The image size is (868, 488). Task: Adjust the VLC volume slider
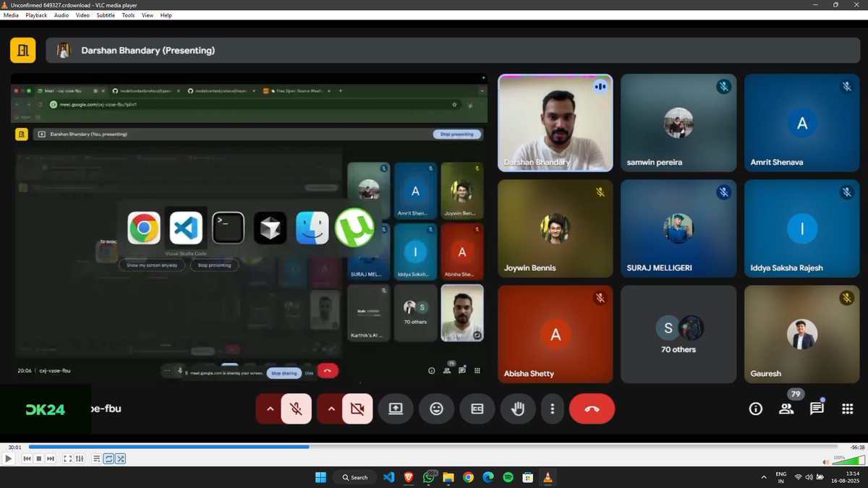click(x=848, y=461)
